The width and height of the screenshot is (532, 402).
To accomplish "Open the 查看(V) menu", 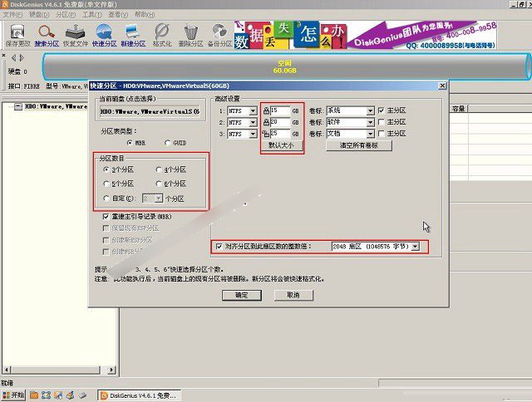I will (x=118, y=15).
